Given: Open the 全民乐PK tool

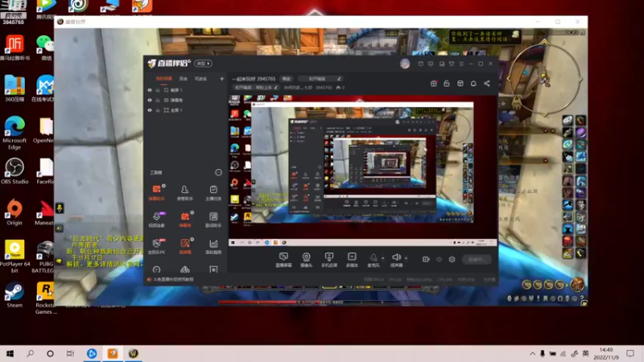Looking at the screenshot, I should (156, 246).
